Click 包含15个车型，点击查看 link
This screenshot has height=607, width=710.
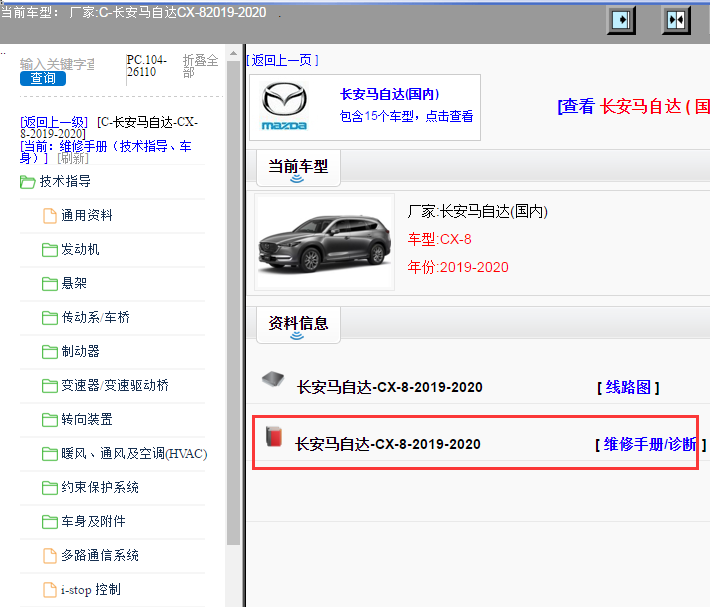click(x=406, y=116)
